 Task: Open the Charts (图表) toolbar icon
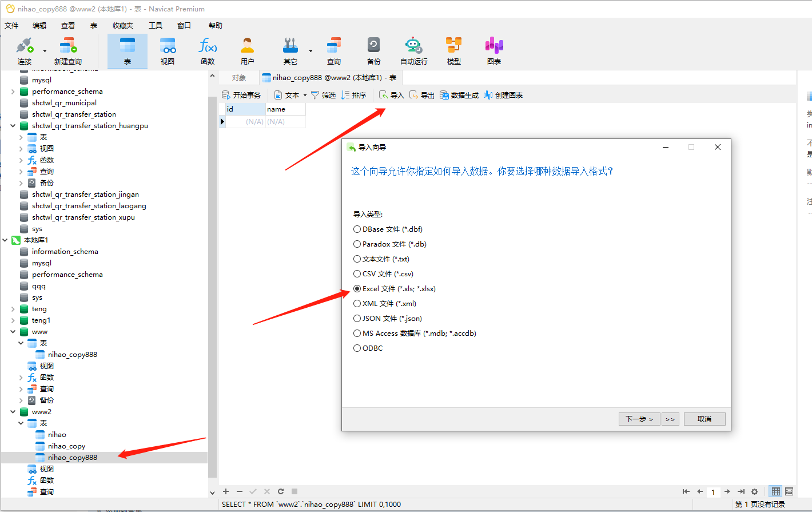click(x=494, y=51)
